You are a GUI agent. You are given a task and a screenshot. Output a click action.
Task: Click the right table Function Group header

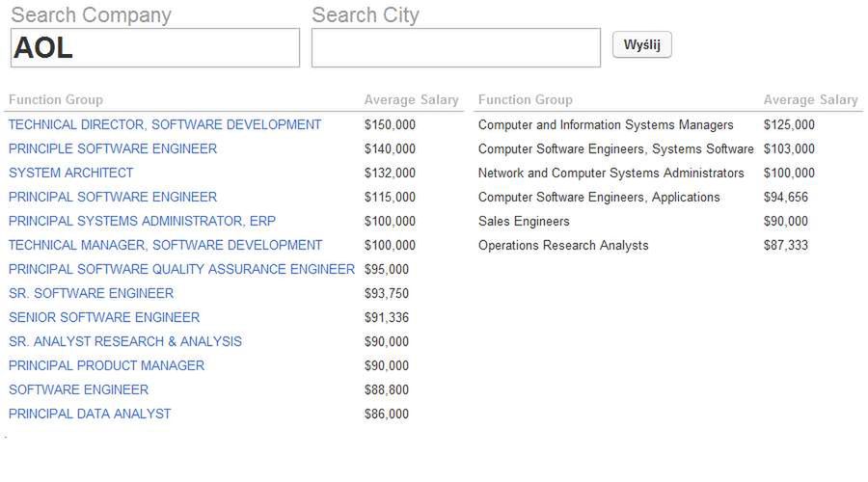[526, 99]
